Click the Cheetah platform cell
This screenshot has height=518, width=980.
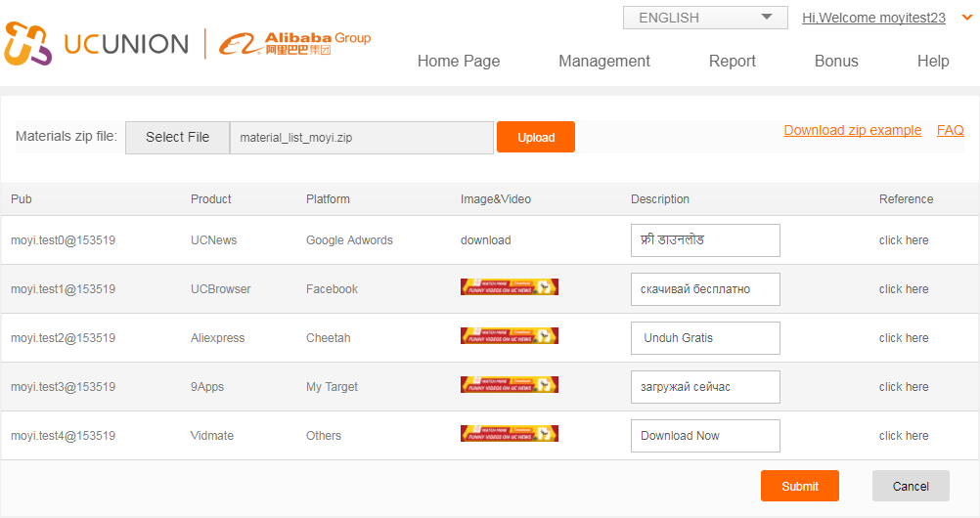328,337
